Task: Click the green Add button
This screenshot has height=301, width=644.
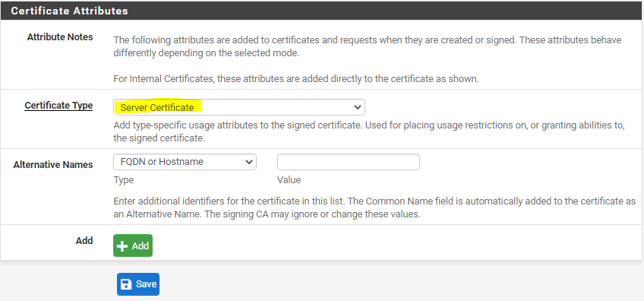Action: [x=133, y=246]
